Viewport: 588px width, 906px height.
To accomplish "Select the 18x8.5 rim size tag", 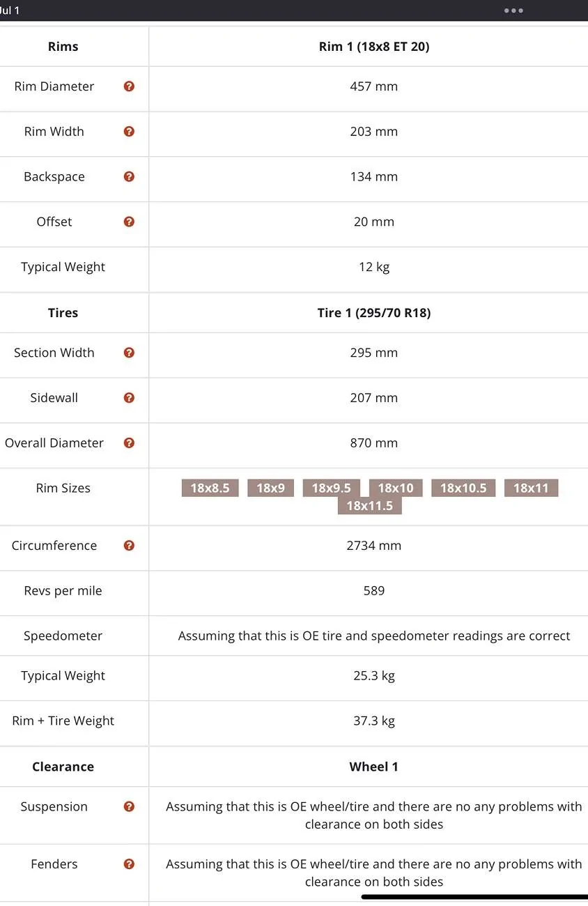I will pyautogui.click(x=210, y=488).
